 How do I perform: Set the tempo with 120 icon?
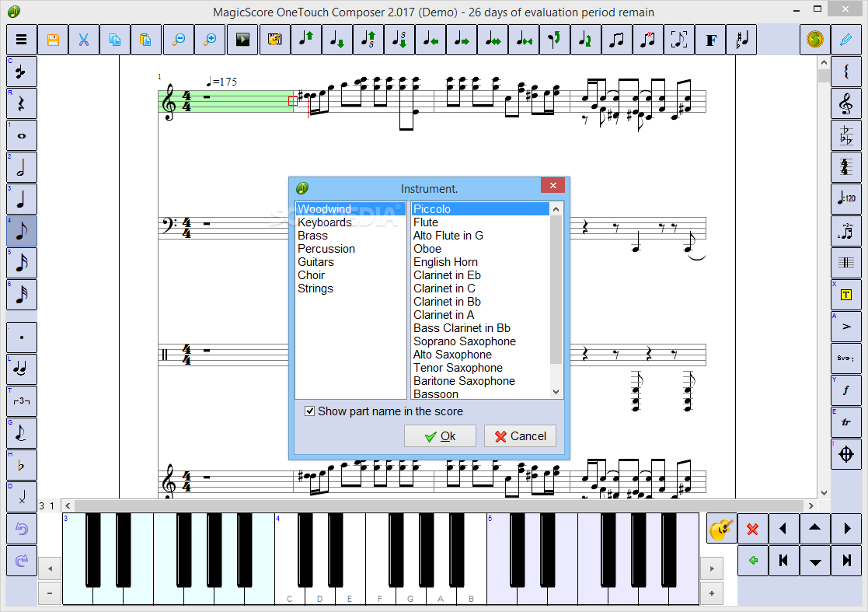point(846,199)
